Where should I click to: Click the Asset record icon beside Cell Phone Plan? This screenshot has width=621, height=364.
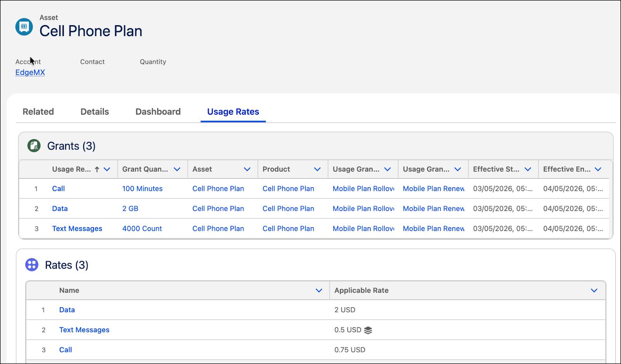24,27
